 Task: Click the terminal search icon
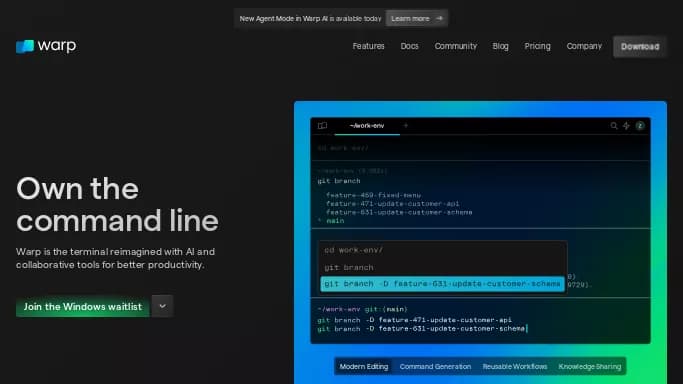coord(614,126)
